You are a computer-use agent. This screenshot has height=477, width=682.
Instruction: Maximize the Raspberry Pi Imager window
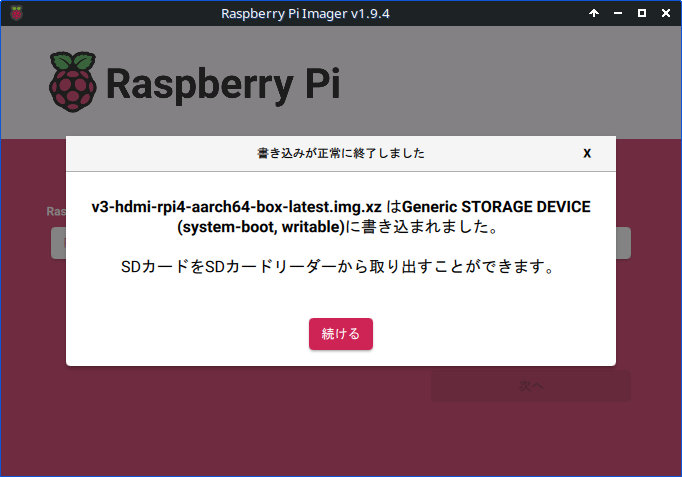642,13
